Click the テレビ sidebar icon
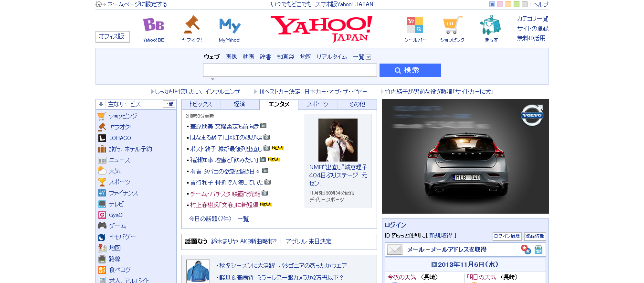This screenshot has width=644, height=283. pos(102,204)
